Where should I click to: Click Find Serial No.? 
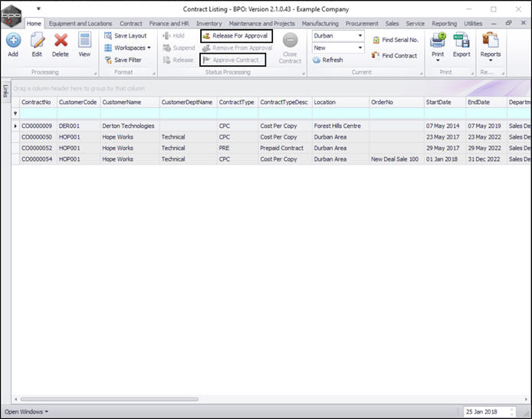pos(396,40)
